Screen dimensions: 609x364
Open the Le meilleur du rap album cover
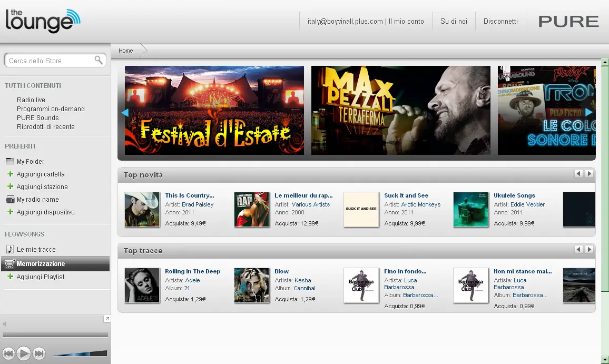252,209
